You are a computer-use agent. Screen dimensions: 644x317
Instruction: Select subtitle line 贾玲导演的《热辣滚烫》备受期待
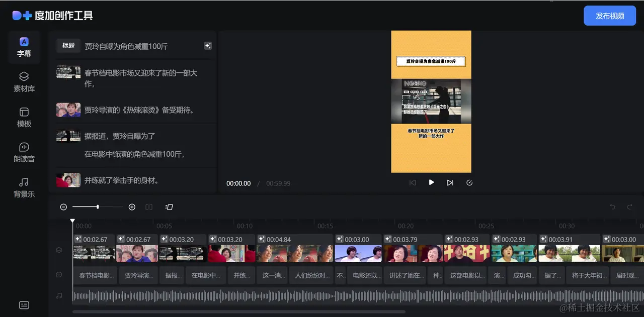click(x=139, y=110)
